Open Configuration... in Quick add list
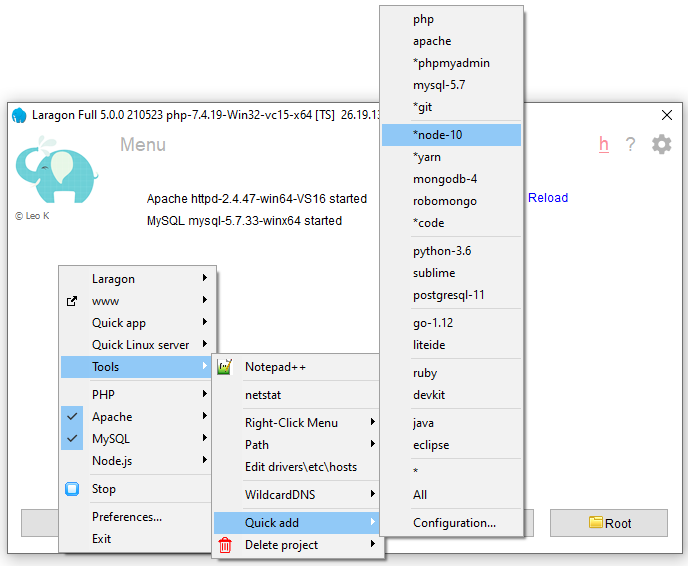This screenshot has width=688, height=566. coord(452,523)
